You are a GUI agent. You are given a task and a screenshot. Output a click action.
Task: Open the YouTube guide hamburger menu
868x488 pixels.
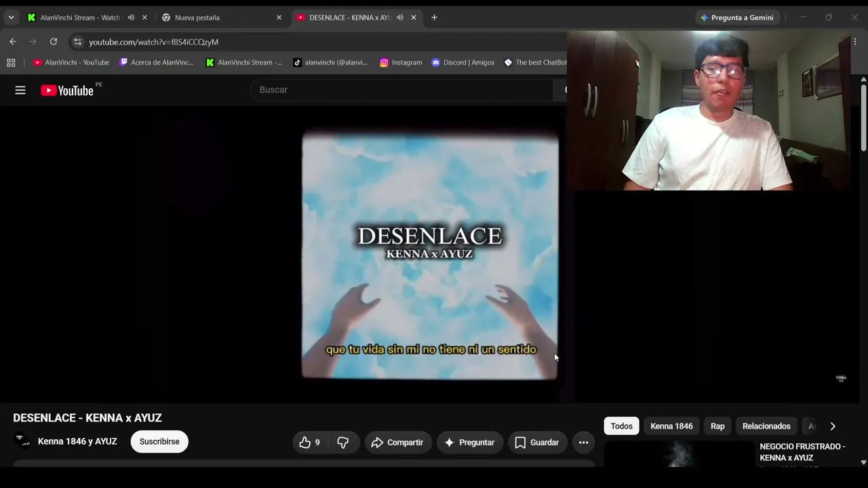(20, 90)
